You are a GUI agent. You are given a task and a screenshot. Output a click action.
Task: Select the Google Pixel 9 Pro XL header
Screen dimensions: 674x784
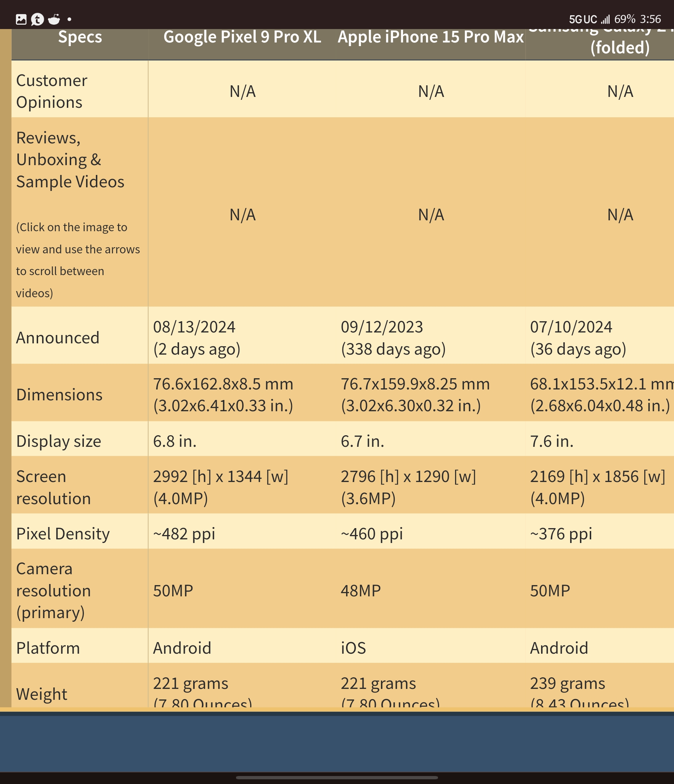(x=242, y=37)
